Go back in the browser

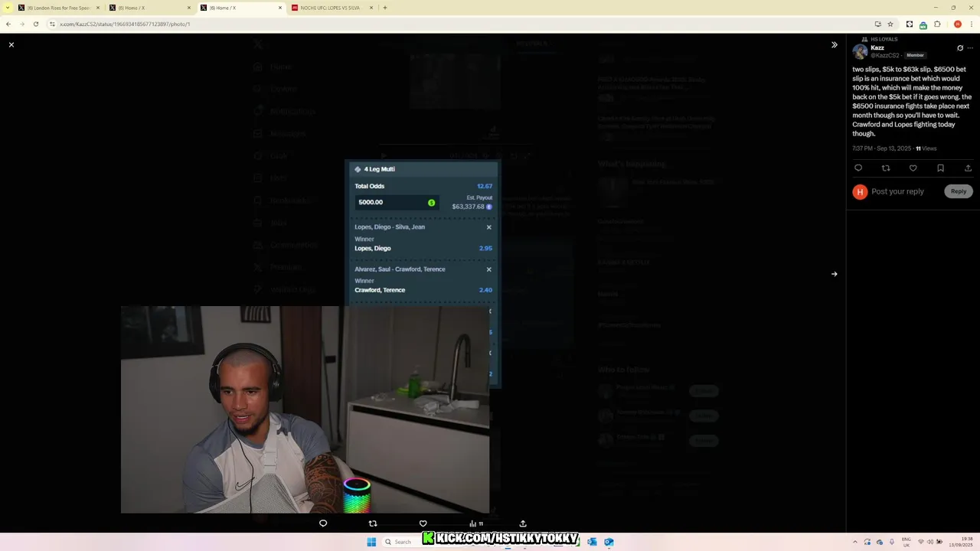pyautogui.click(x=8, y=24)
